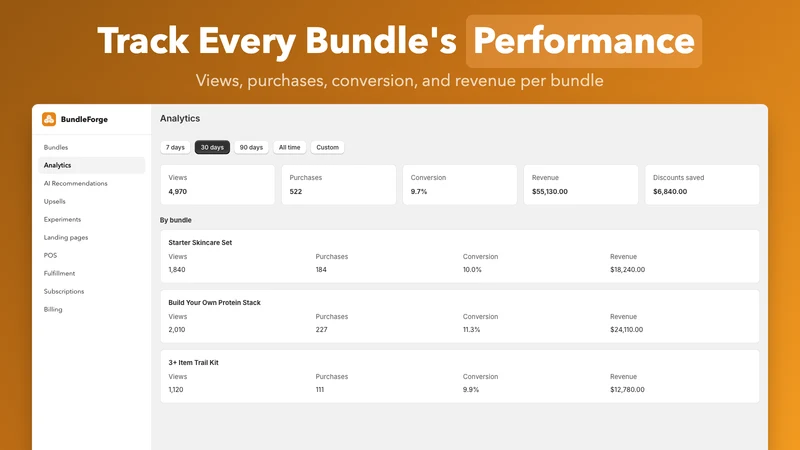Click Starter Skincare Set purchases value 184
Image resolution: width=800 pixels, height=450 pixels.
pos(321,270)
